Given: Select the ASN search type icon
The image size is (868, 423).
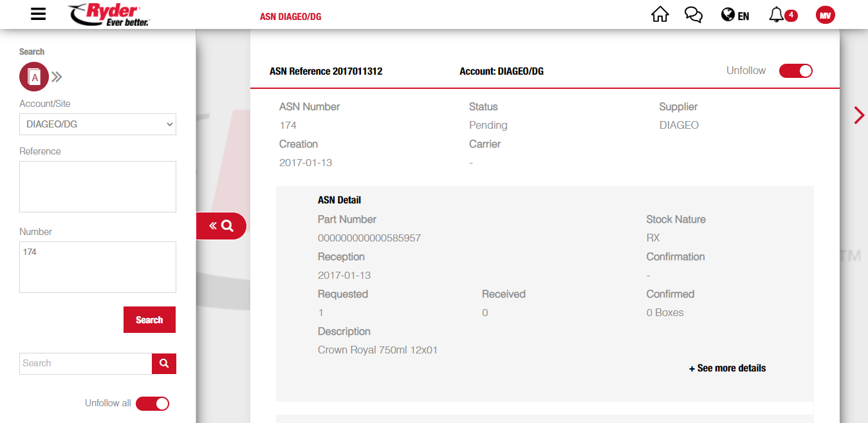Looking at the screenshot, I should click(x=34, y=77).
